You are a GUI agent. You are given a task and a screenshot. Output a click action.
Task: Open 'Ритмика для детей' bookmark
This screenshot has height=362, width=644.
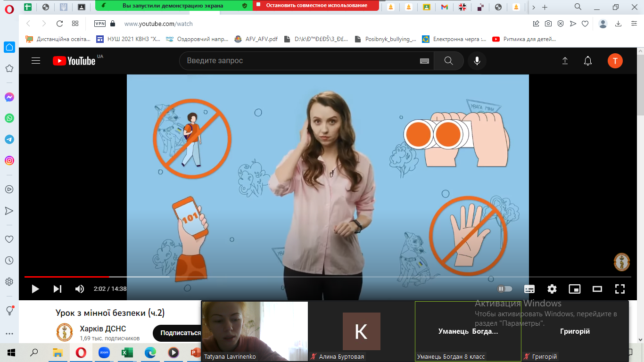[x=524, y=39]
